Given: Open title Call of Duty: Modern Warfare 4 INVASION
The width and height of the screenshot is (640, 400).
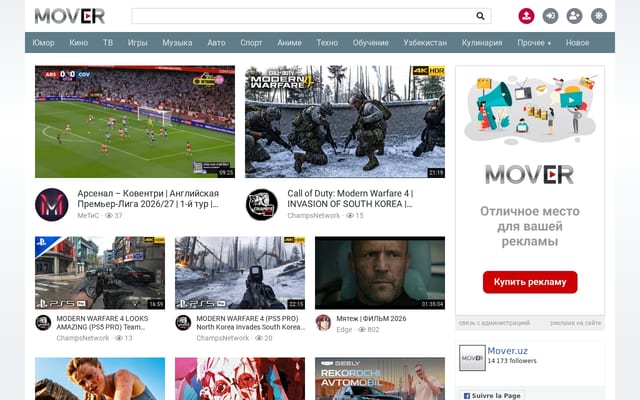Looking at the screenshot, I should [x=350, y=198].
